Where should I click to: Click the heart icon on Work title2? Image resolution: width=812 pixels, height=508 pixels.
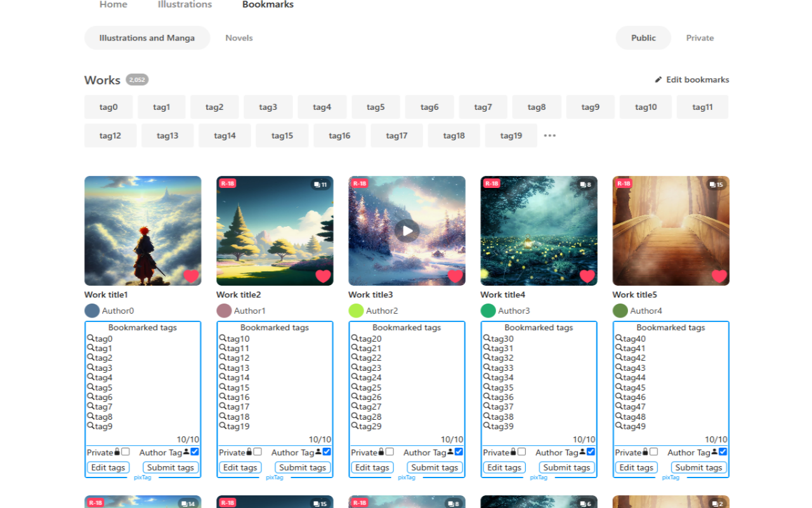[323, 276]
